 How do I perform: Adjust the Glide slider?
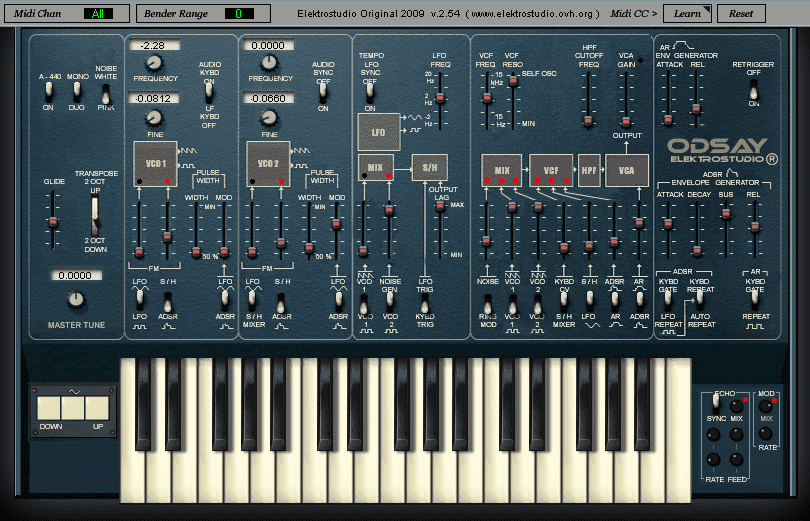click(x=52, y=221)
